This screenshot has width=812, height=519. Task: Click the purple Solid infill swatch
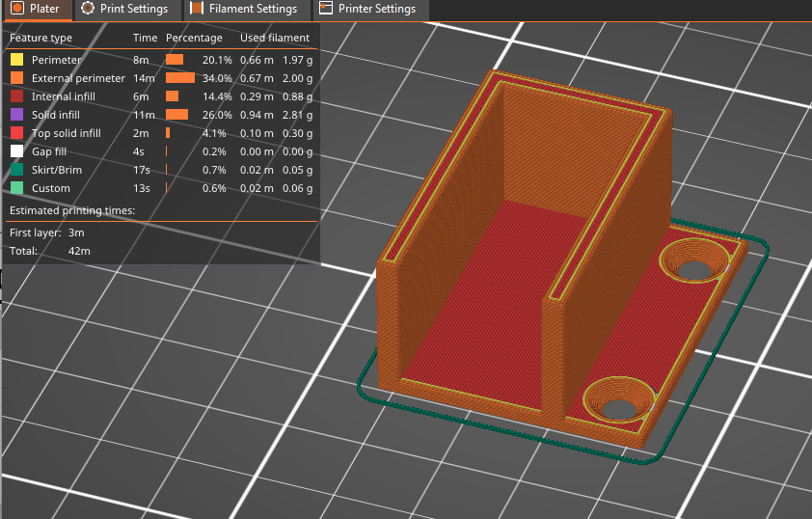tap(17, 115)
